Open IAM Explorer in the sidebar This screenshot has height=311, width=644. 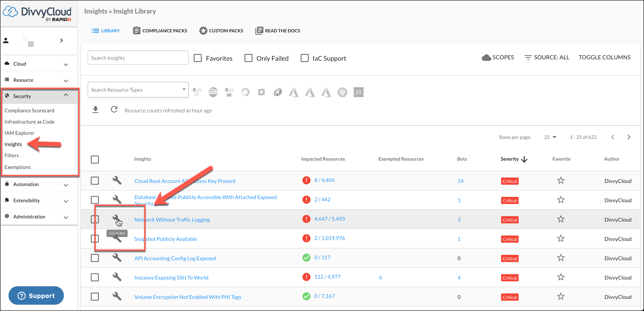20,133
